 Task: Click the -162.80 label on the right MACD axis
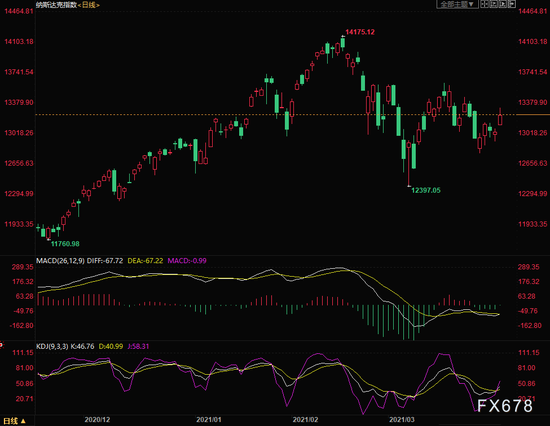click(x=530, y=326)
